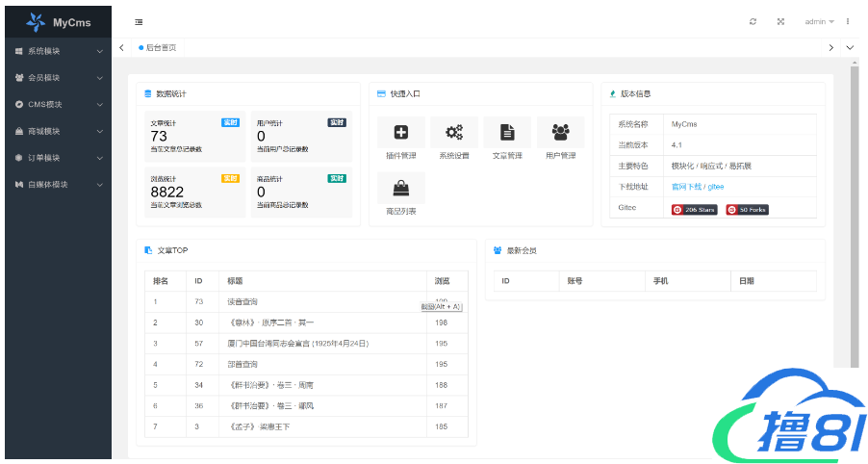Click the 206 Stars Gitee badge

tap(694, 209)
